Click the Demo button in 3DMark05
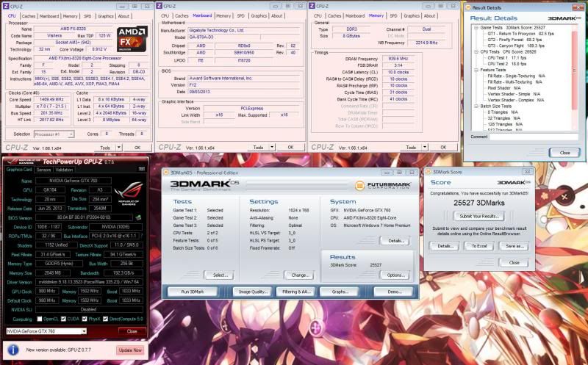 pos(394,292)
